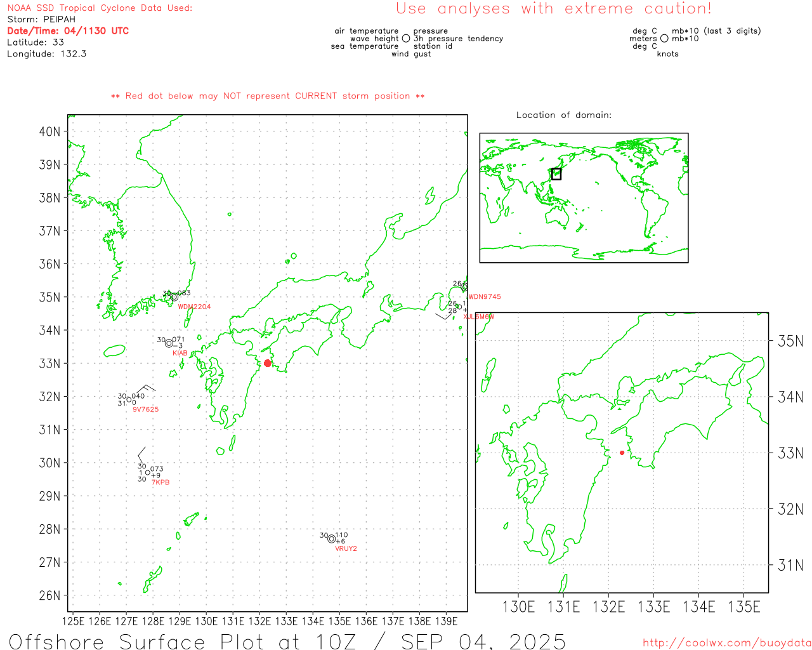Click station label WDM2204

click(x=194, y=307)
